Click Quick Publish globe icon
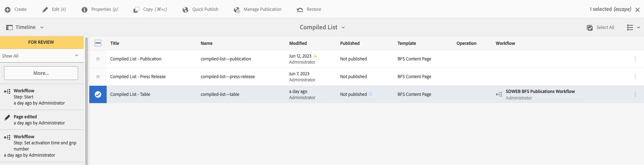This screenshot has height=165, width=644. tap(185, 10)
